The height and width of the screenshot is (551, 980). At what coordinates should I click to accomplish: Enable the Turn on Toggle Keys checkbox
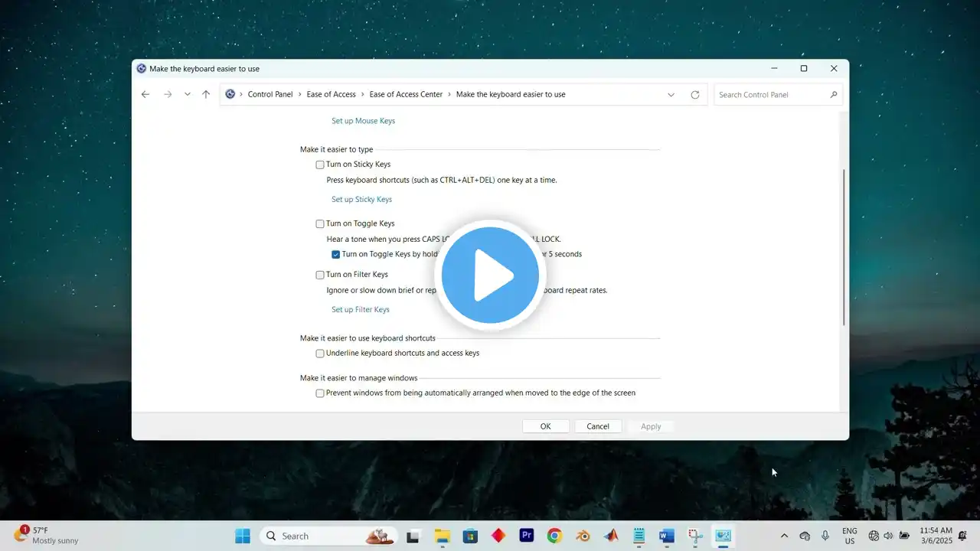pos(320,224)
